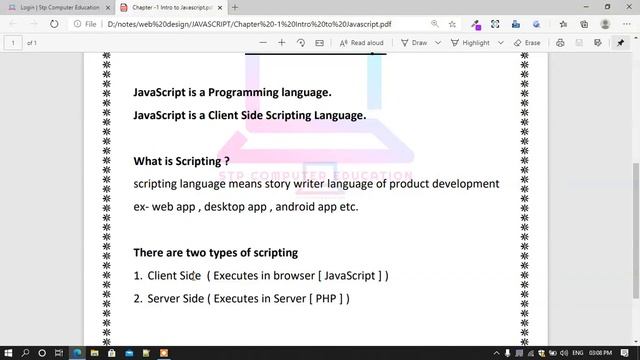Open Cortana circle in taskbar
Screen dimensions: 640x360
point(42,353)
